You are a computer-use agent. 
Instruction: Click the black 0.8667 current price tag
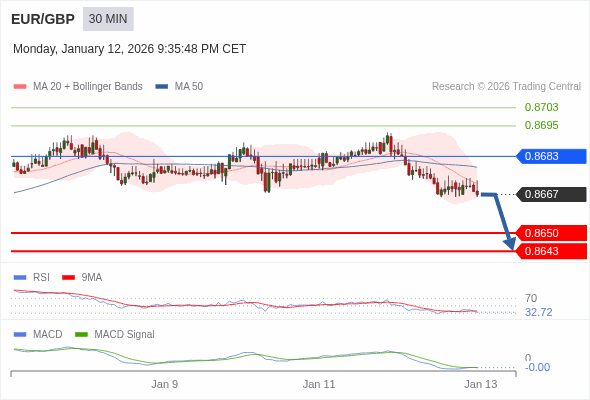551,194
